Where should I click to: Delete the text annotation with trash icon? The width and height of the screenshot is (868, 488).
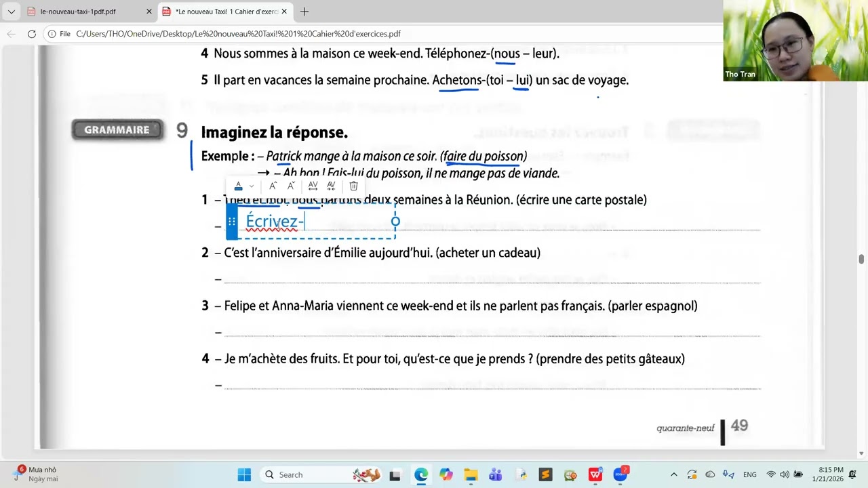353,186
